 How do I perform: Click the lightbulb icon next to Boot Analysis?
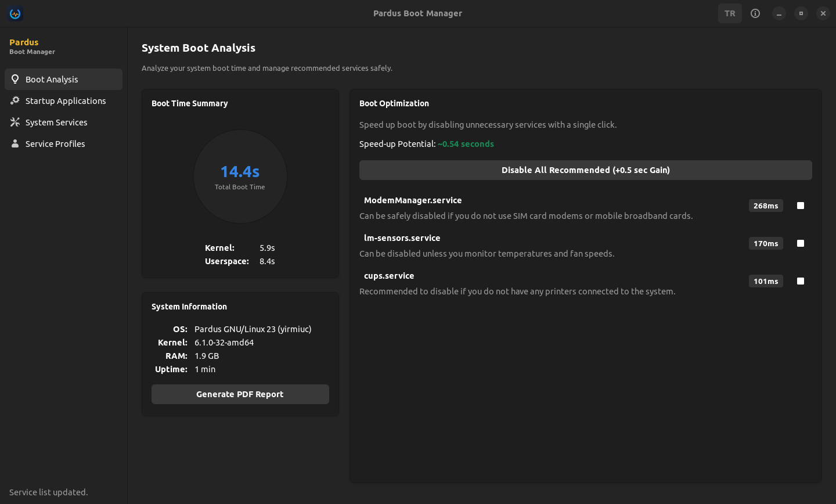(x=15, y=79)
